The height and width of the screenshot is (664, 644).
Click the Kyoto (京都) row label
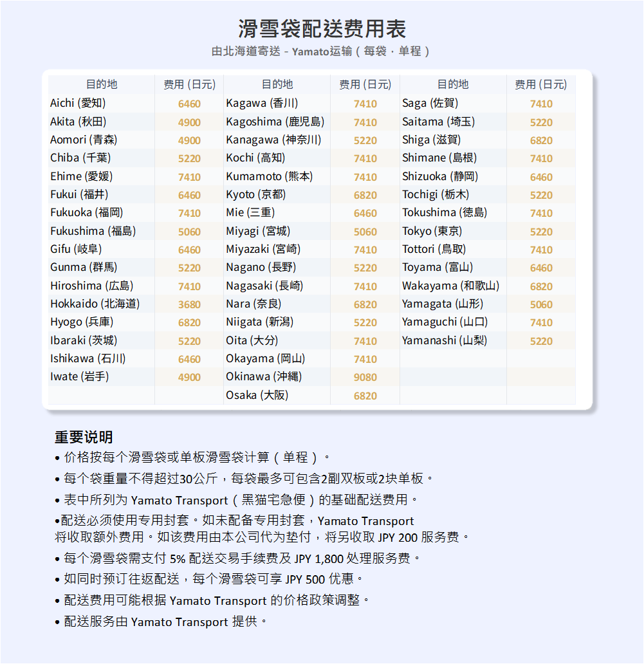click(x=255, y=194)
